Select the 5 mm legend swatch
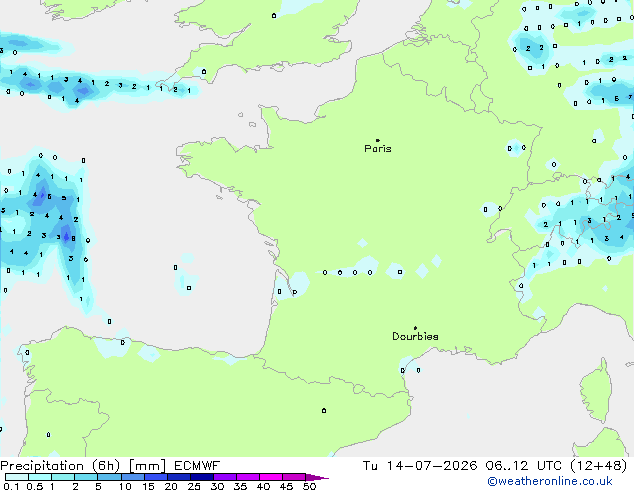The image size is (634, 490). tap(109, 477)
